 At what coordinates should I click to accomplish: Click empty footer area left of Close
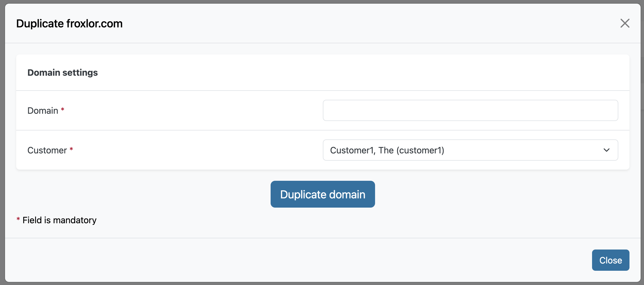[x=279, y=260]
